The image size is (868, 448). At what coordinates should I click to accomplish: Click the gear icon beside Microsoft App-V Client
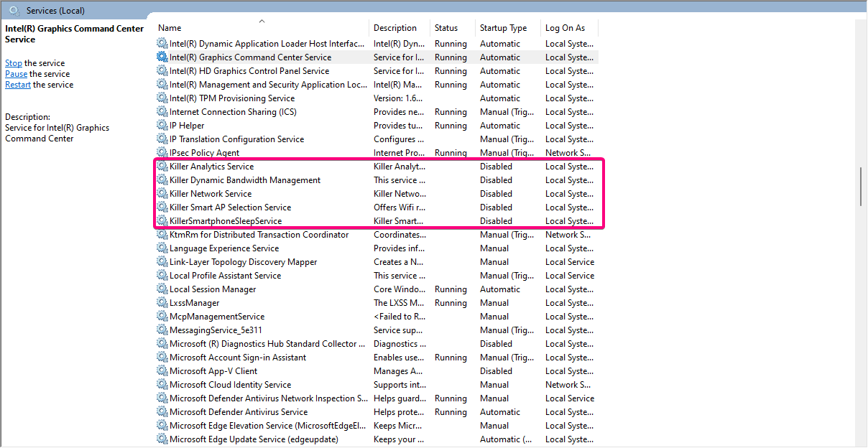click(x=162, y=371)
